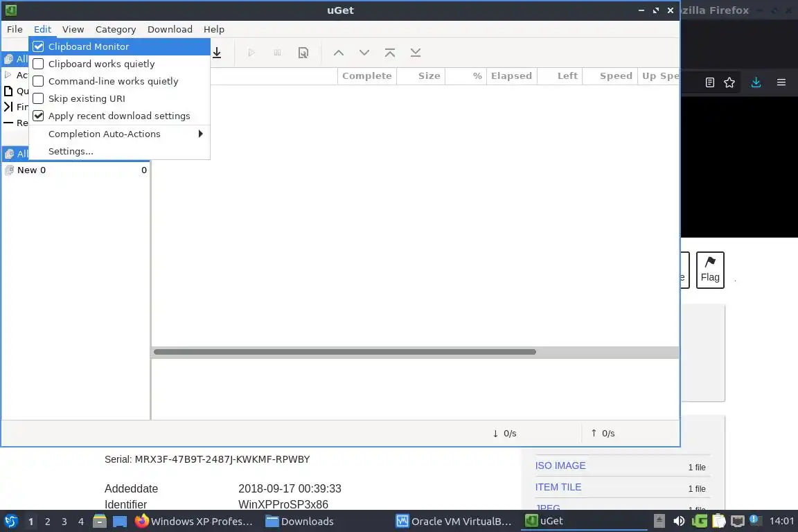Open ISO IMAGE download link
The width and height of the screenshot is (798, 532).
[x=560, y=465]
